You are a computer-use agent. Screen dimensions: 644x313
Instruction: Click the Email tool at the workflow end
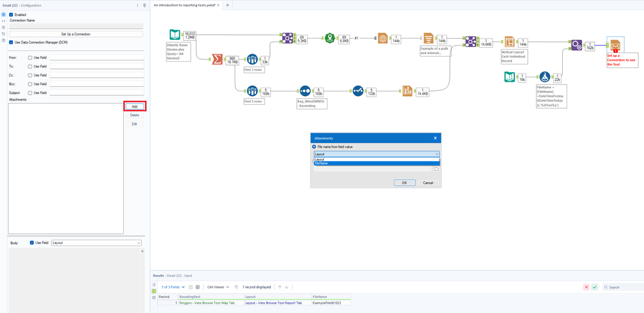coord(615,46)
